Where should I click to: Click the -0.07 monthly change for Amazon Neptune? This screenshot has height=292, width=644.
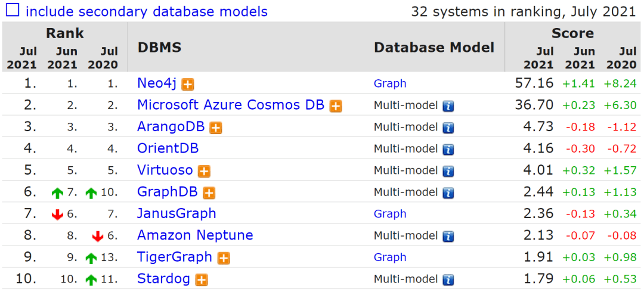tap(581, 236)
